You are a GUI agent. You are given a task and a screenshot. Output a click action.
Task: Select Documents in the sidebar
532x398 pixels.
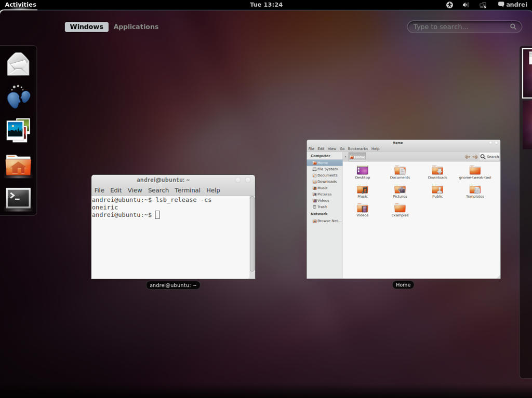pos(325,175)
